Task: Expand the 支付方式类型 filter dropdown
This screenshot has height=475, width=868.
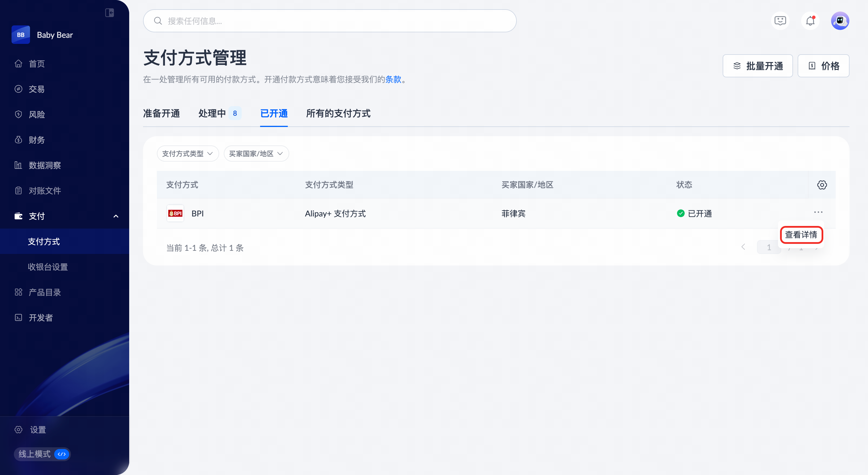Action: click(188, 154)
